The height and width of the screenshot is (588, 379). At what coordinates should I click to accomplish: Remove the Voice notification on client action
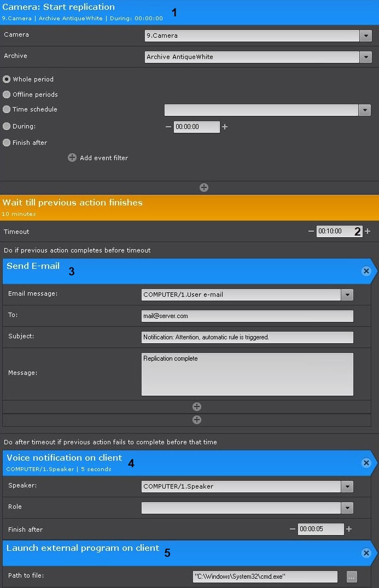coord(366,463)
